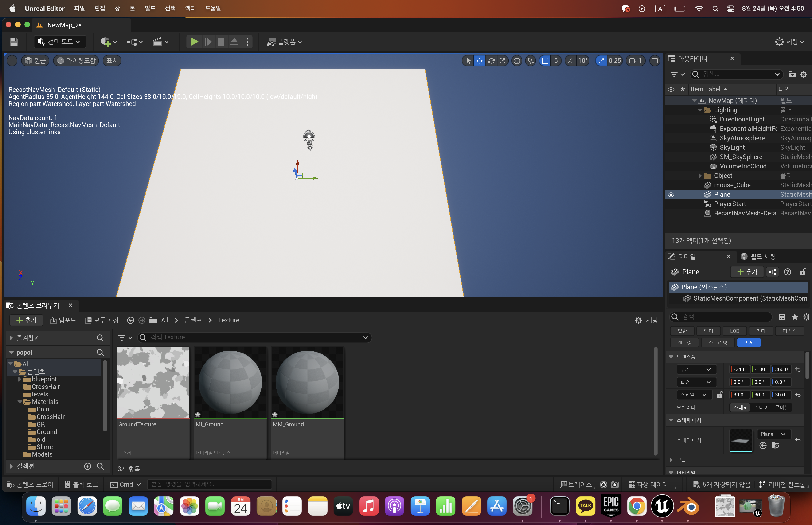Click the 모두 저장 button
The height and width of the screenshot is (525, 812).
(102, 320)
